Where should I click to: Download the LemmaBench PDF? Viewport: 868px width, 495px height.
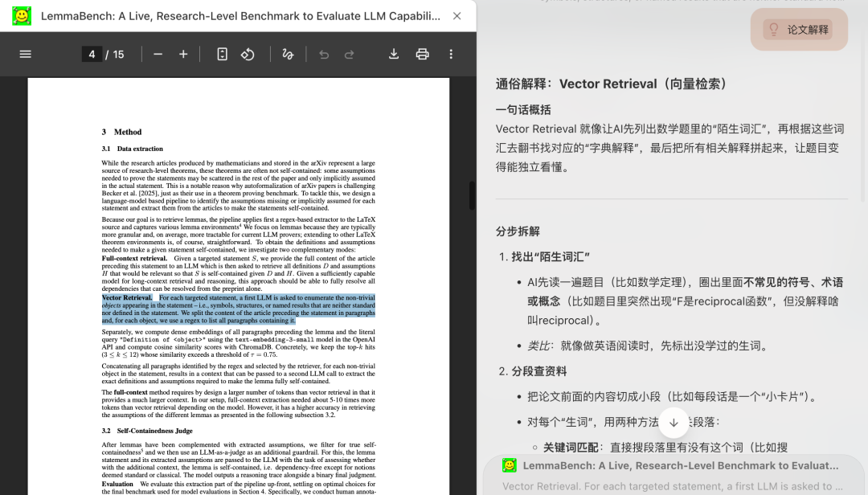coord(393,54)
